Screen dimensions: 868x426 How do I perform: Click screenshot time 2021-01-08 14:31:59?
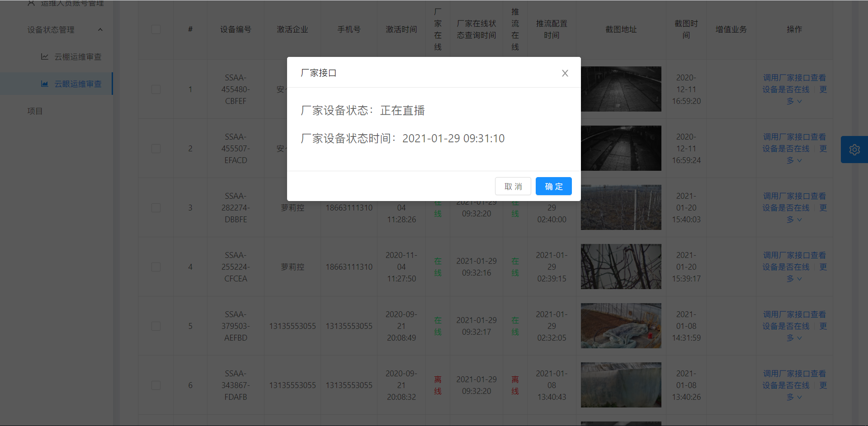pos(686,326)
